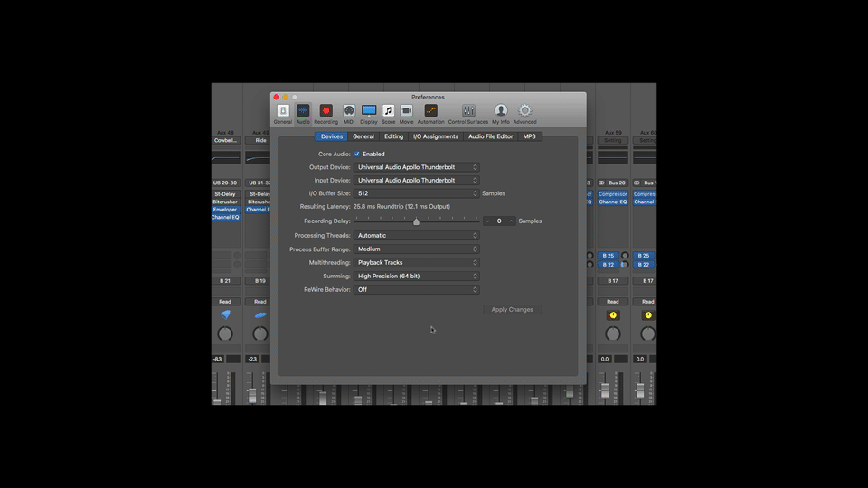Open the MIDI preferences icon
Viewport: 868px width, 488px height.
tap(349, 110)
